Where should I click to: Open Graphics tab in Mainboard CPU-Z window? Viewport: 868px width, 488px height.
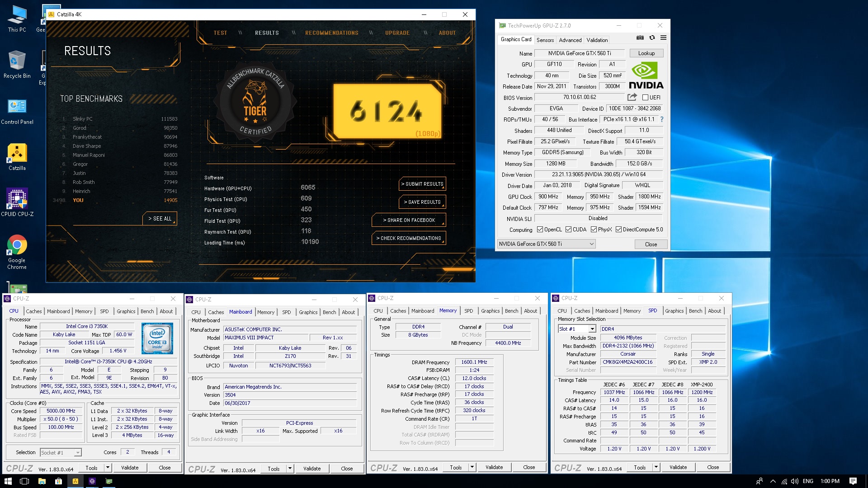pos(308,312)
